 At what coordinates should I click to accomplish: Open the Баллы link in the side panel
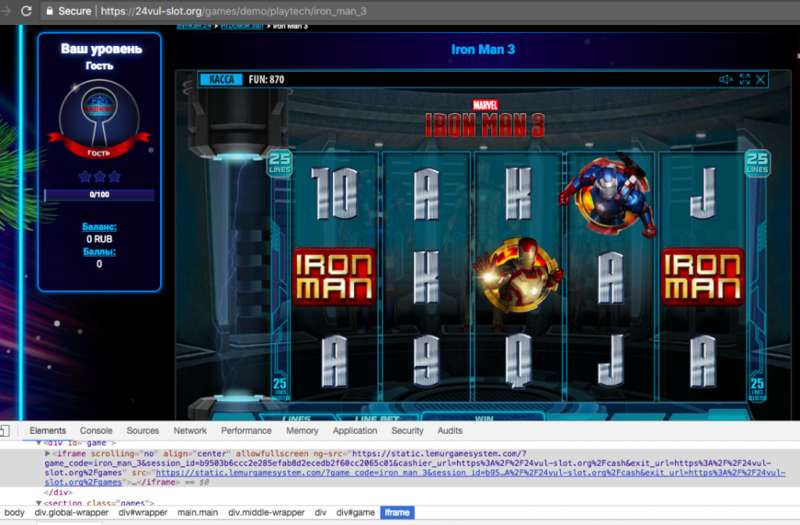click(99, 252)
